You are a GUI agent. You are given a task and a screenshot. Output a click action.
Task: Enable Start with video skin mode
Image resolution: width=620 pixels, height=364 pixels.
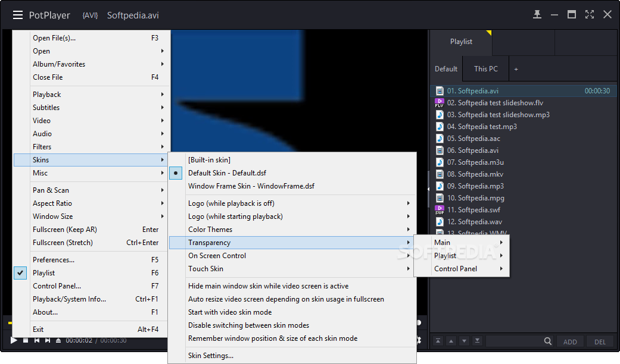pos(292,312)
